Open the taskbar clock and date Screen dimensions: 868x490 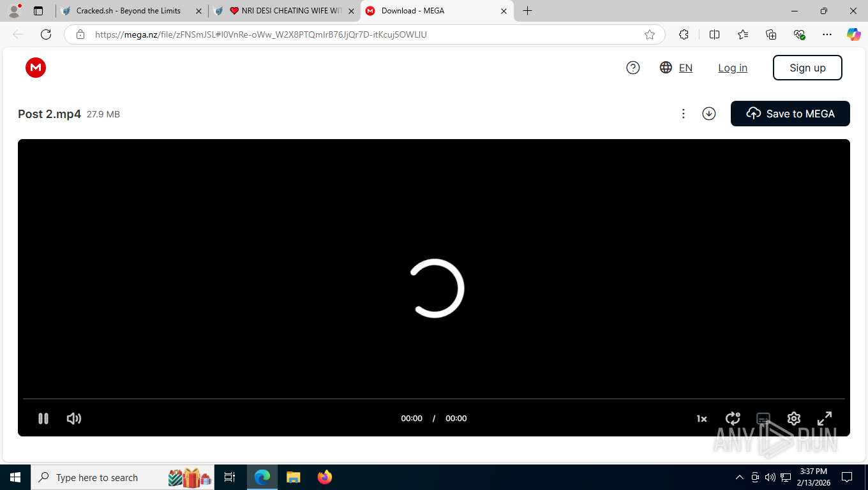(813, 477)
